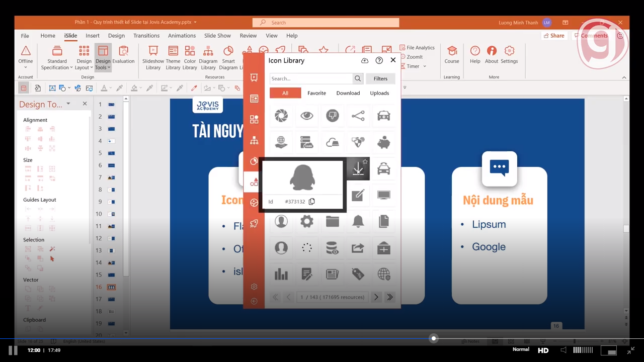Show only Favorite icons
Image resolution: width=644 pixels, height=362 pixels.
tap(316, 93)
